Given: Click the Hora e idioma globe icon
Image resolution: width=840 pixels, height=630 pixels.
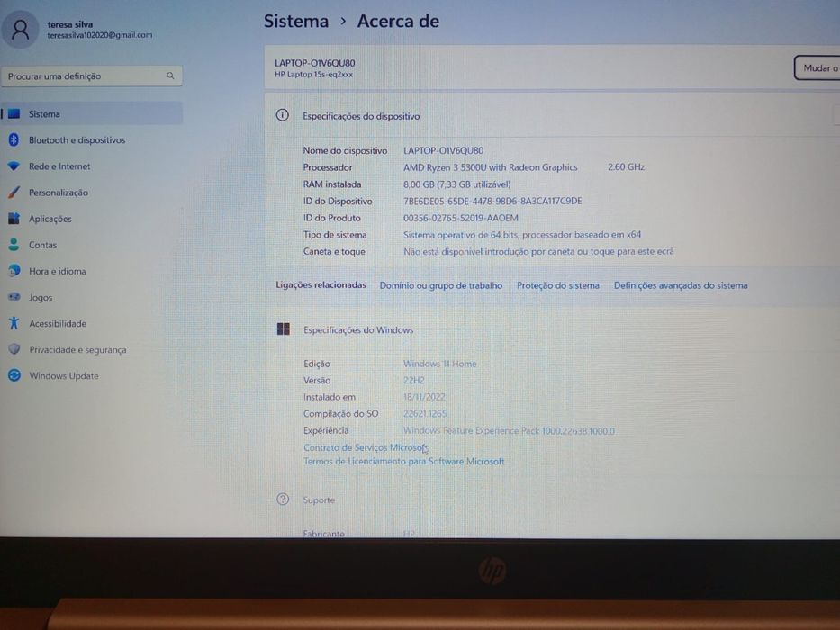Looking at the screenshot, I should pos(14,271).
